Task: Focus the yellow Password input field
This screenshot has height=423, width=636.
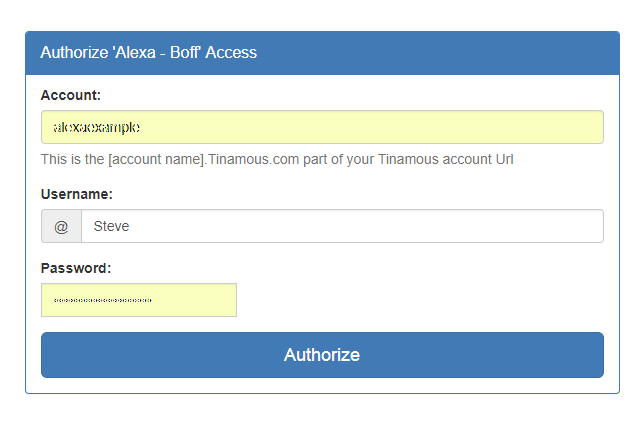Action: (139, 300)
